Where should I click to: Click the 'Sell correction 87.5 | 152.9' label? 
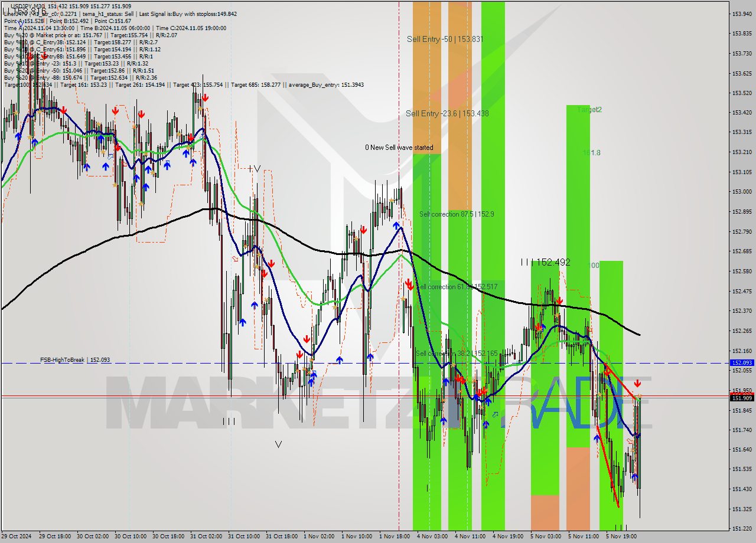coord(457,214)
